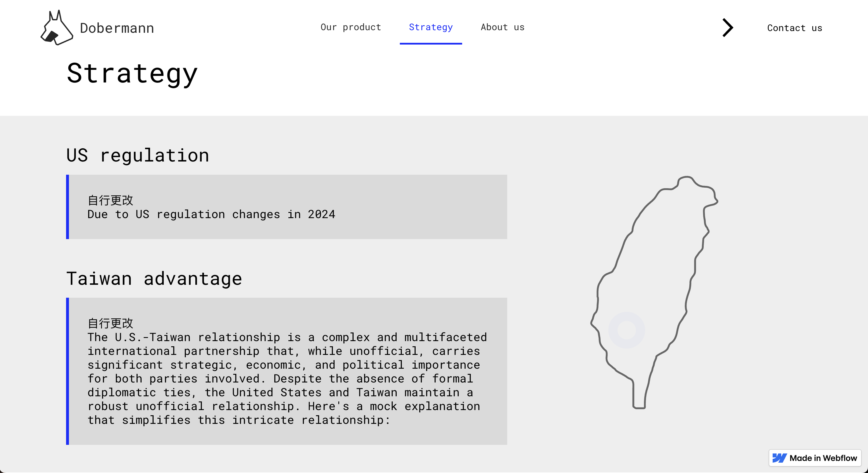Image resolution: width=868 pixels, height=473 pixels.
Task: Open the Contact us link
Action: 794,28
